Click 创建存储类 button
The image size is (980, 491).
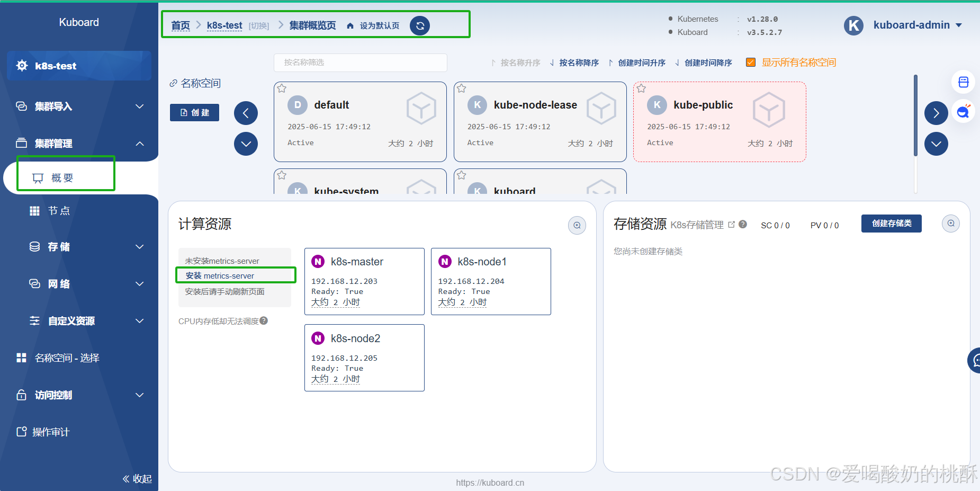[x=892, y=224]
